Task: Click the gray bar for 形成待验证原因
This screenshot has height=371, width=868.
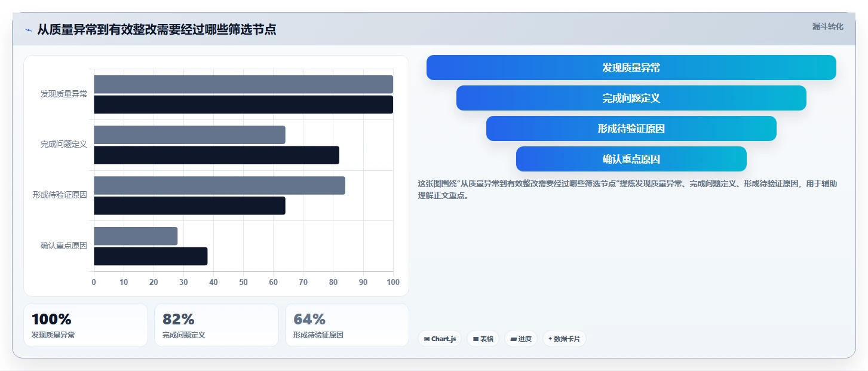Action: click(219, 185)
